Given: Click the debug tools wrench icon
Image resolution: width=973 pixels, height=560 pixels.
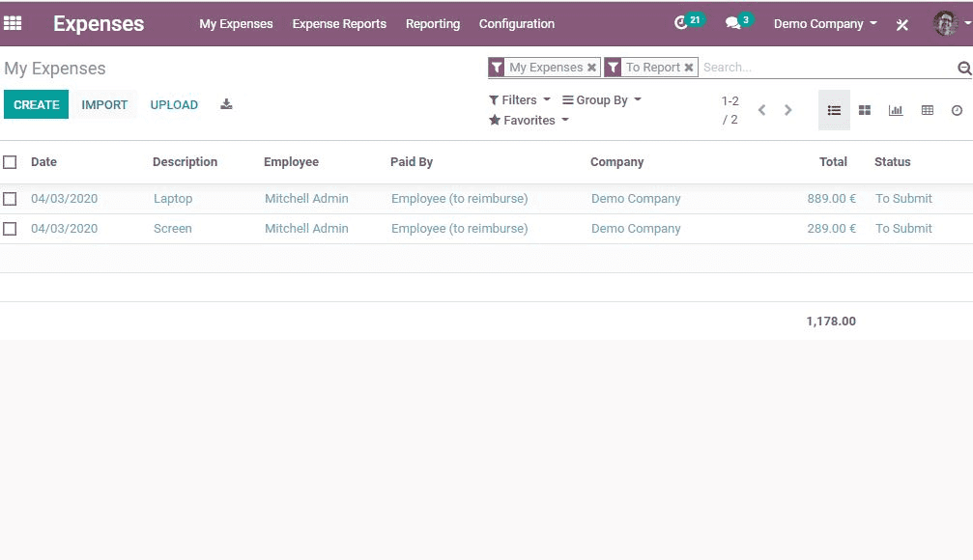Looking at the screenshot, I should tap(902, 24).
